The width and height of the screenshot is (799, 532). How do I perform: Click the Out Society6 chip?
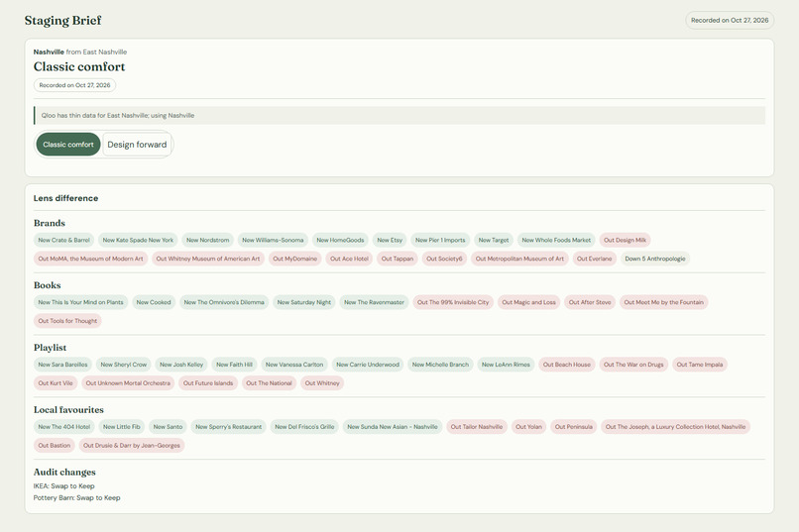tap(444, 259)
